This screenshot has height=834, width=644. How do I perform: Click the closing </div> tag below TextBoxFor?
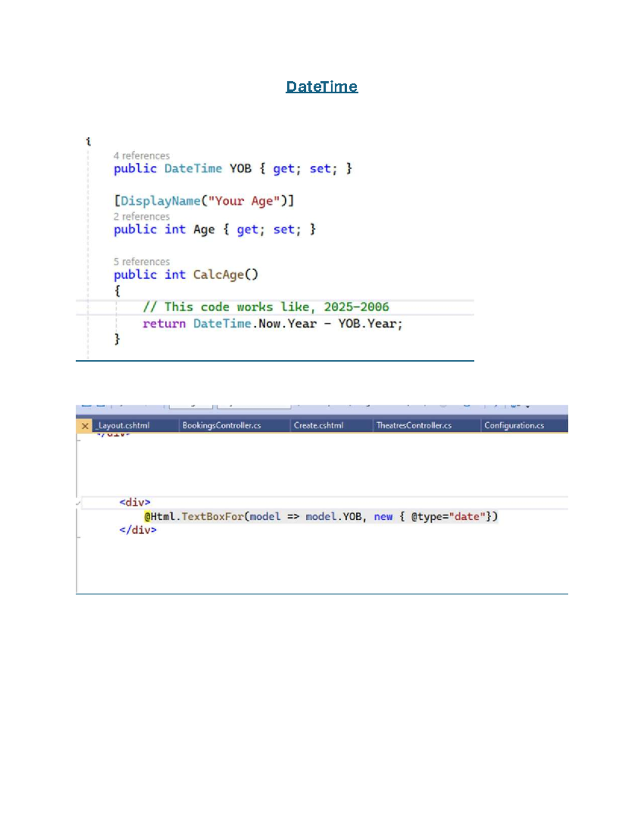pos(138,530)
